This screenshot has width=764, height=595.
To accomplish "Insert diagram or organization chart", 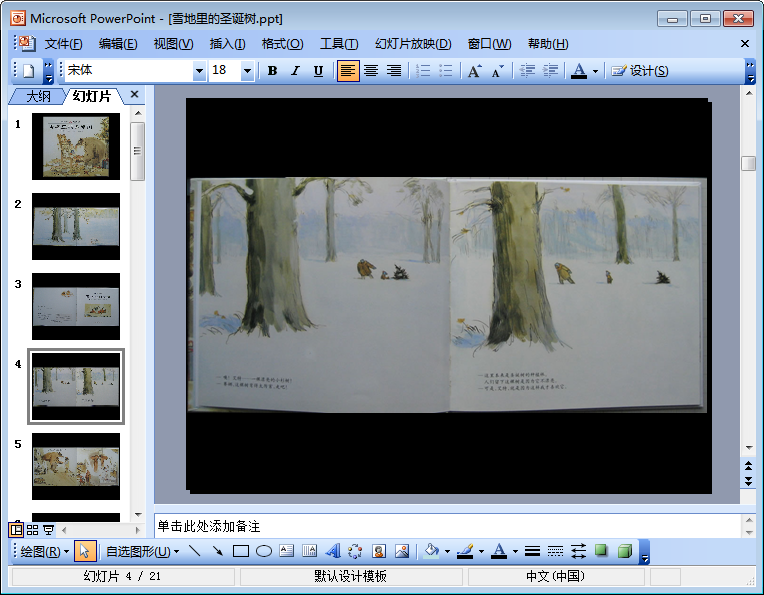I will [355, 551].
